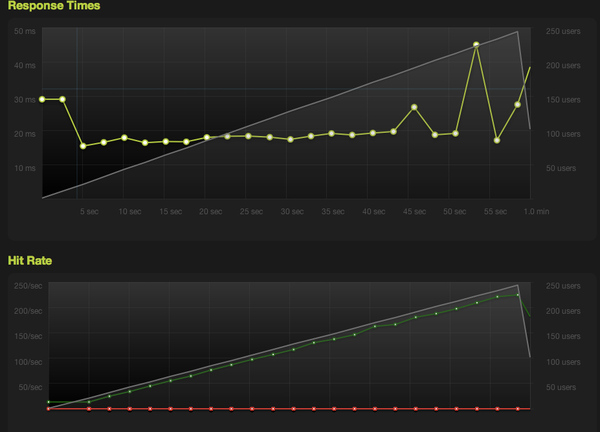Select the response time data point at 10 sec
Screen dimensions: 600x432
coord(124,138)
